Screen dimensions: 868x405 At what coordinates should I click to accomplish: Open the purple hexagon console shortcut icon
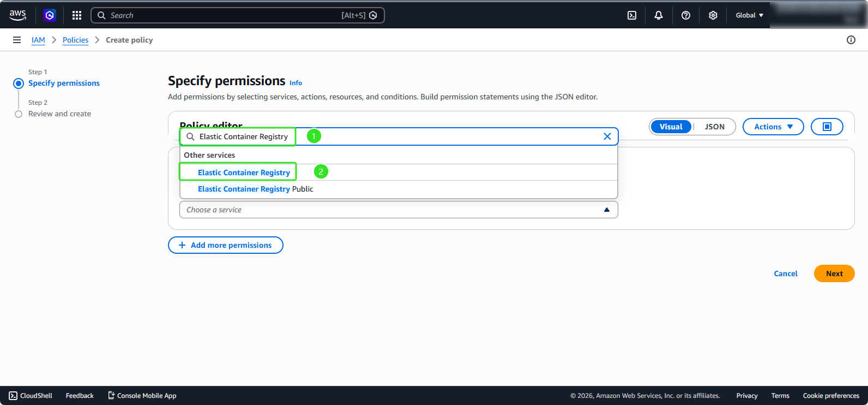50,15
